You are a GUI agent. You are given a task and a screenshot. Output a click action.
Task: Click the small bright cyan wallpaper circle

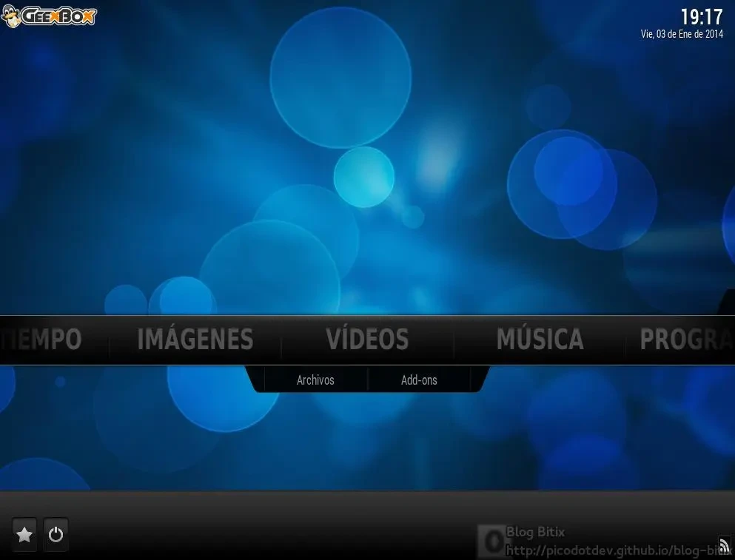363,177
